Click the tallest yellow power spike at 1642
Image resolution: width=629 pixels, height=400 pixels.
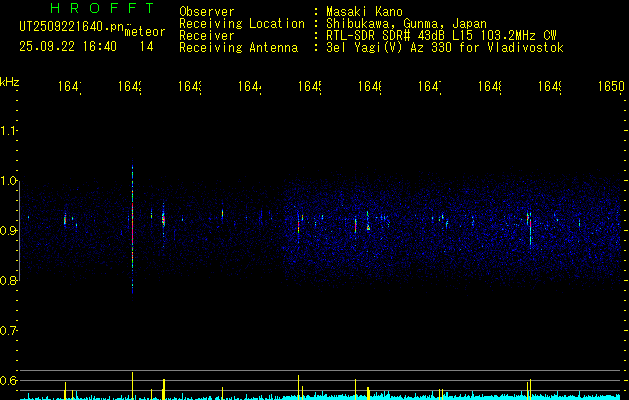coord(132,386)
